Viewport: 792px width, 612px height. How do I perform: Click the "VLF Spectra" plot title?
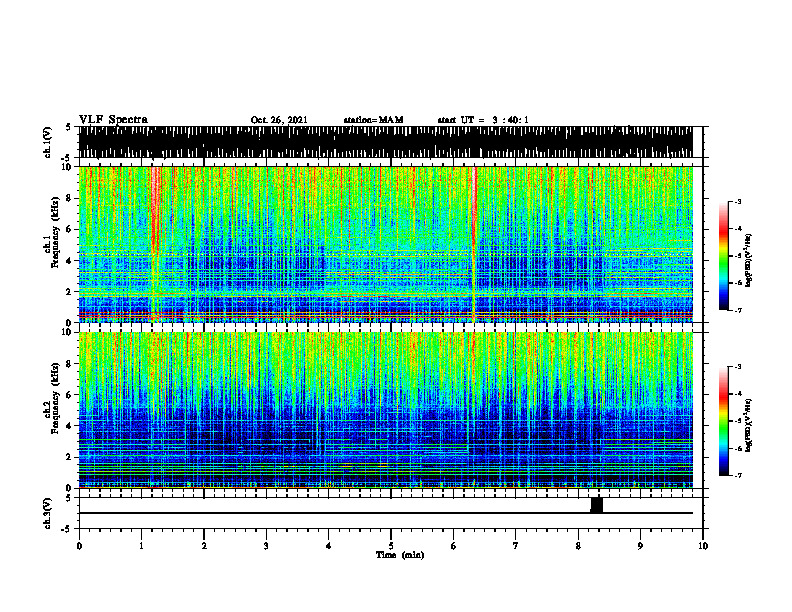(113, 120)
